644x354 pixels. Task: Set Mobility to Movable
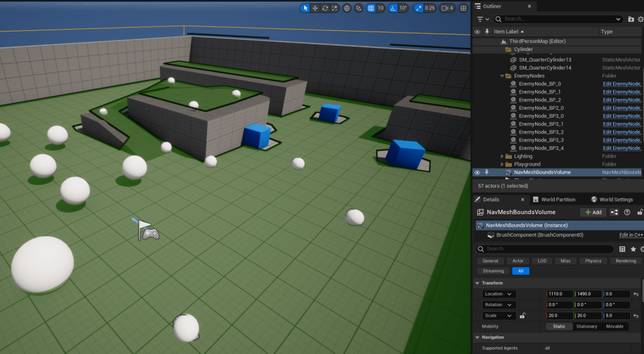[x=614, y=326]
